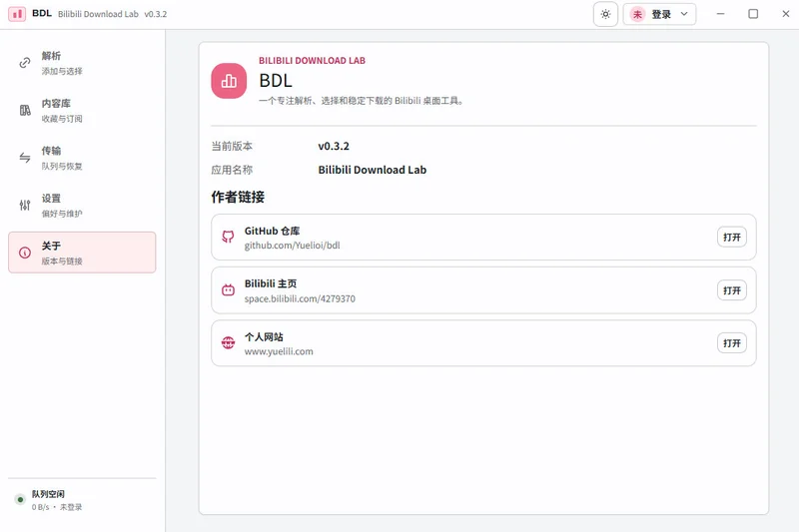This screenshot has height=532, width=799.
Task: Expand the login chevron arrow
Action: pyautogui.click(x=684, y=14)
